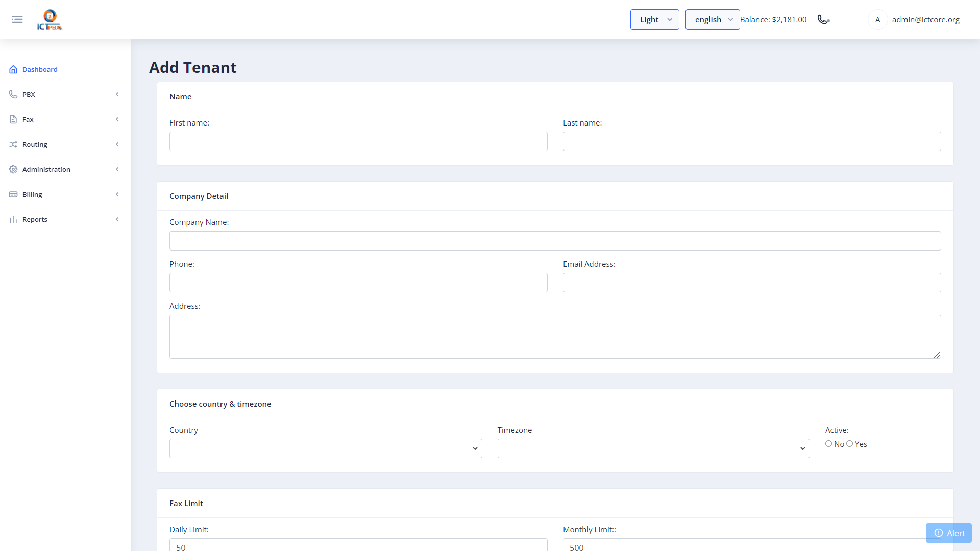The image size is (980, 551).
Task: Click the Add Tenant heading
Action: pyautogui.click(x=192, y=67)
